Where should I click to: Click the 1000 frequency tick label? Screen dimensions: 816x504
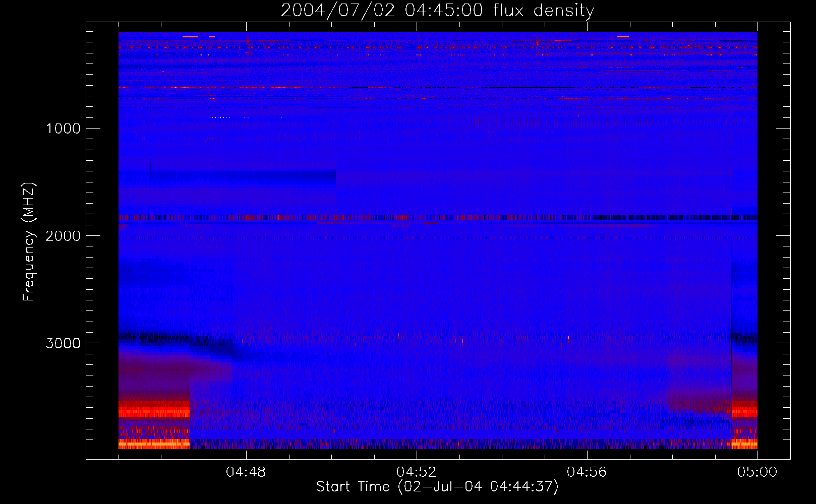point(64,129)
